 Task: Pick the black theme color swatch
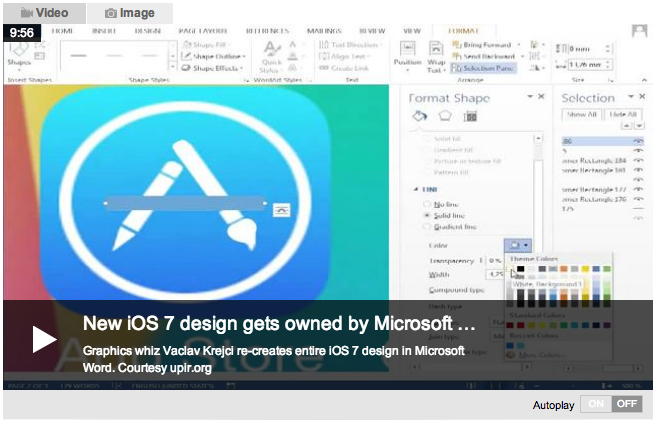pos(520,269)
